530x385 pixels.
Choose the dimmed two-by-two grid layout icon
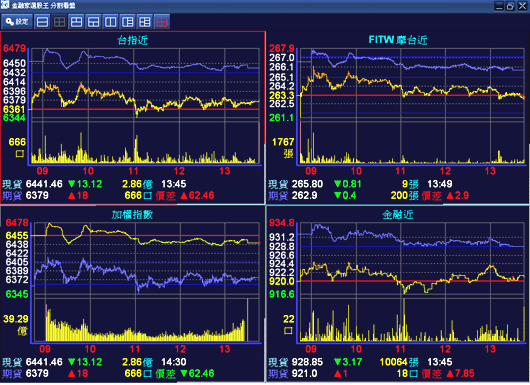click(x=59, y=22)
